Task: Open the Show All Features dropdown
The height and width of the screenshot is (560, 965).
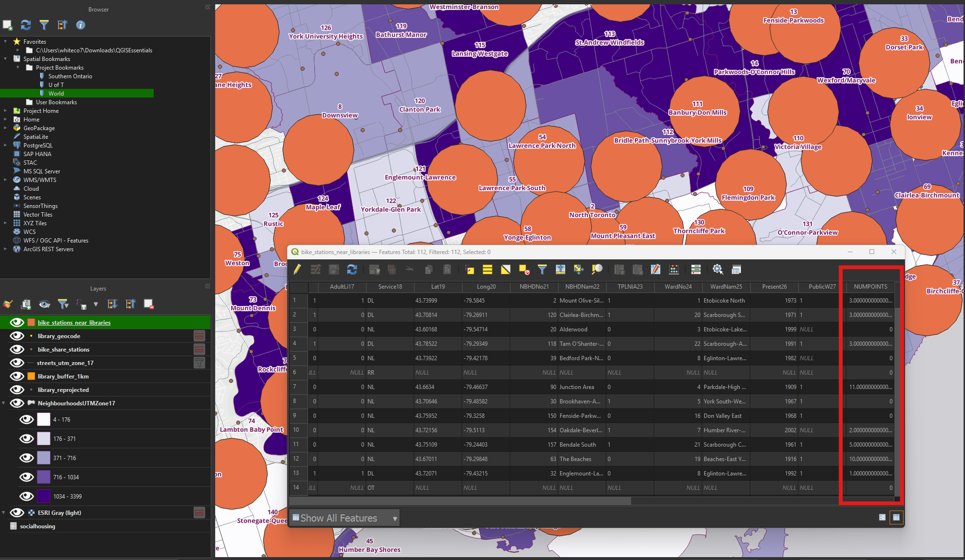Action: point(344,518)
